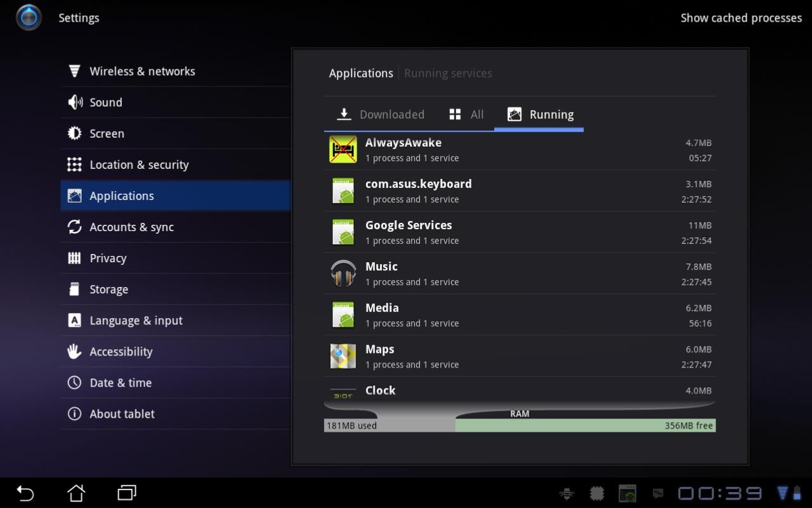
Task: Click the Music headphones icon
Action: click(343, 273)
